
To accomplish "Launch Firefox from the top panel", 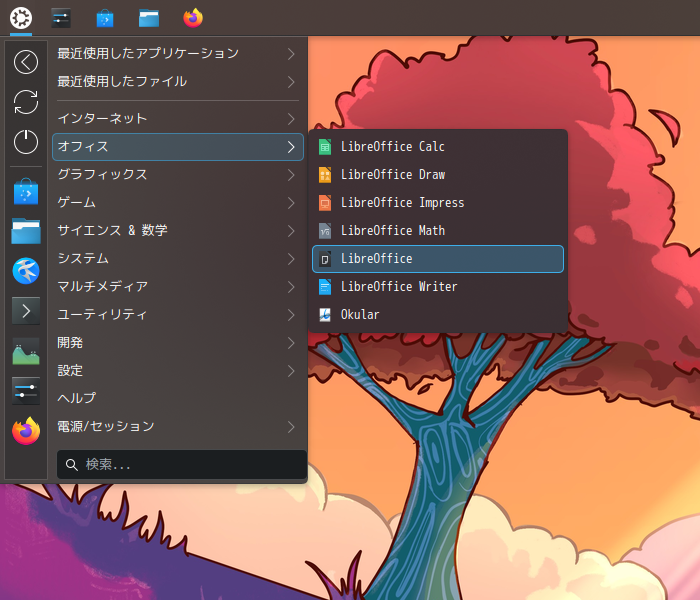I will tap(193, 18).
